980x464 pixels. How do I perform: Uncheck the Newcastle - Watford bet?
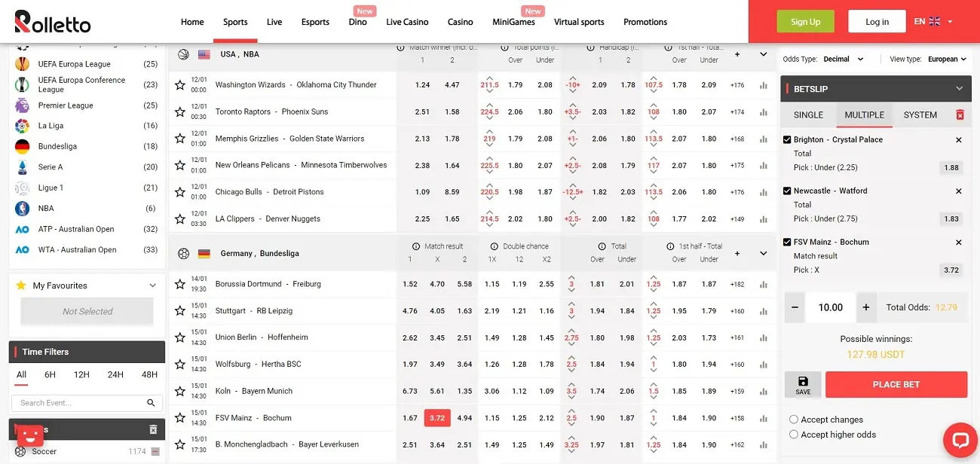click(x=787, y=191)
